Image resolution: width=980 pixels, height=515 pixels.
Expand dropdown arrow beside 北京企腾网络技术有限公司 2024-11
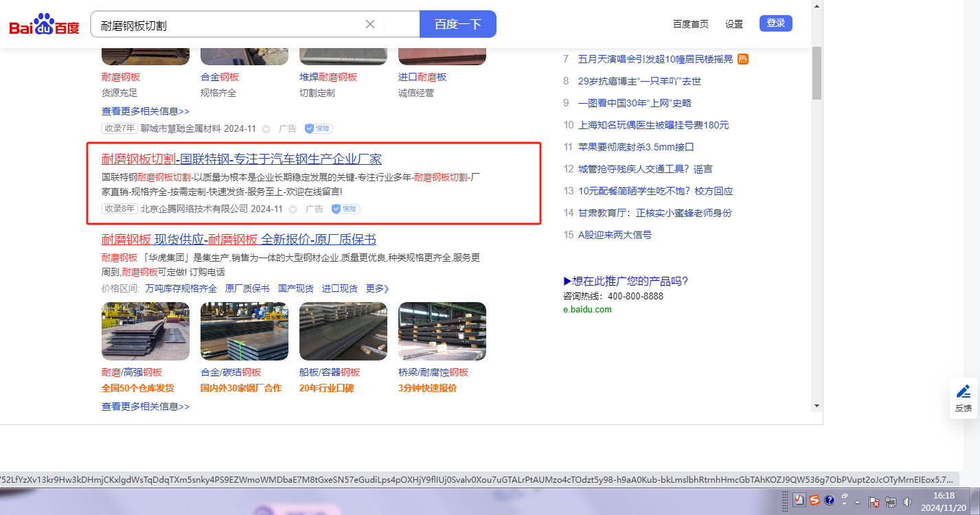293,209
